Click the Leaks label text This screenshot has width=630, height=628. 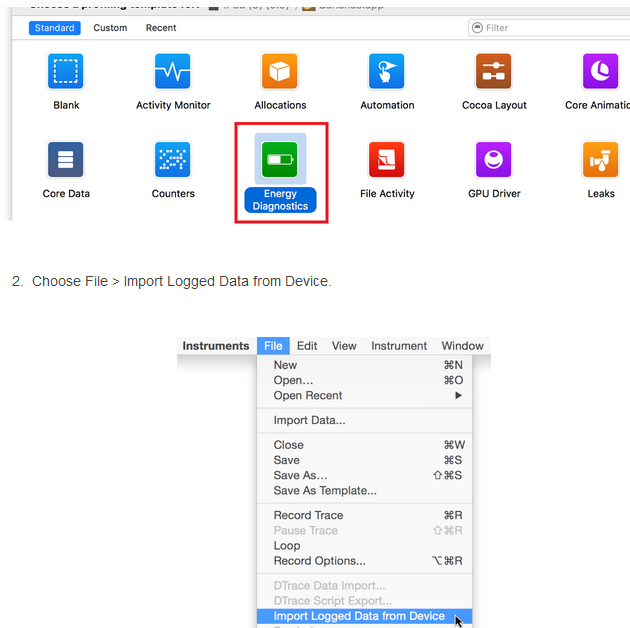601,194
